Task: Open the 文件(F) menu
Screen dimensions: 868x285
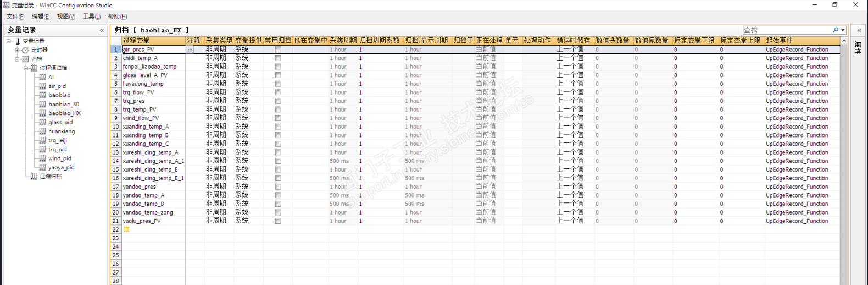Action: pos(15,17)
